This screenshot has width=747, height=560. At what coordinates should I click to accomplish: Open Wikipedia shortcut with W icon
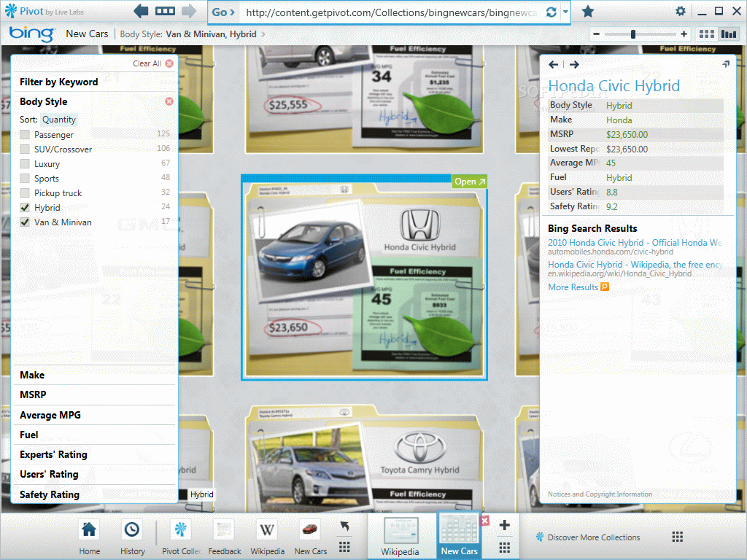pyautogui.click(x=267, y=529)
